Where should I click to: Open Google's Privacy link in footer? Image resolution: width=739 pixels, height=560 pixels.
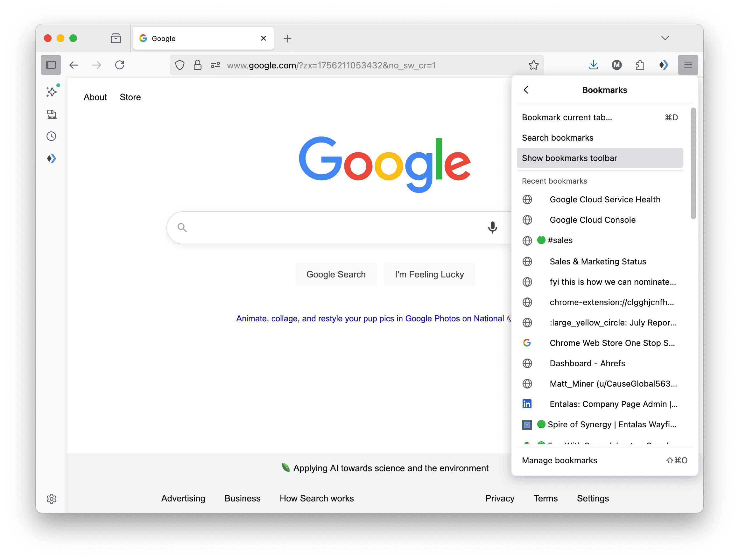tap(499, 498)
